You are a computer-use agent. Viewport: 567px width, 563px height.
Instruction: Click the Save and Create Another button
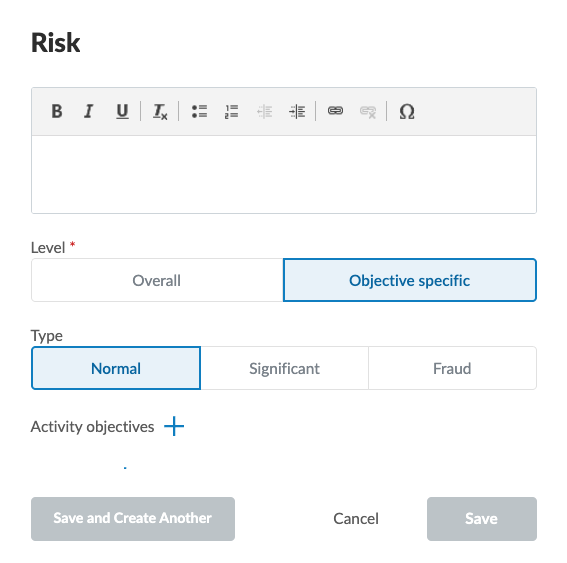pos(133,519)
